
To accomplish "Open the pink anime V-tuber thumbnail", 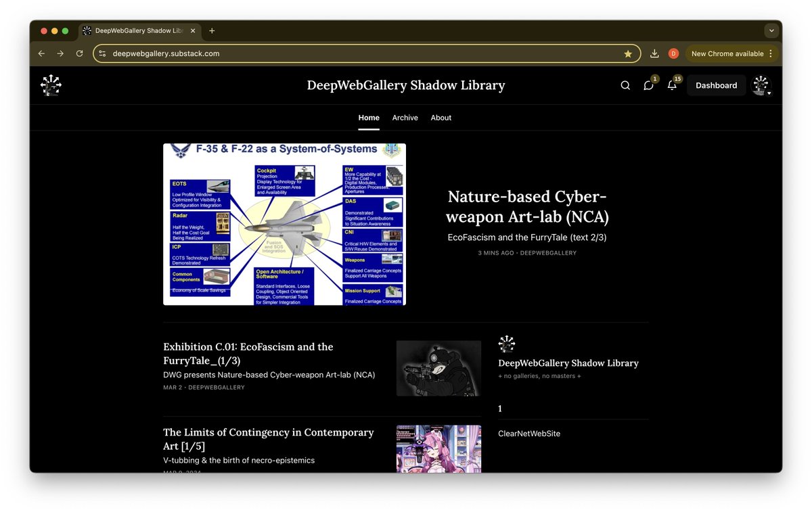I will tap(438, 448).
